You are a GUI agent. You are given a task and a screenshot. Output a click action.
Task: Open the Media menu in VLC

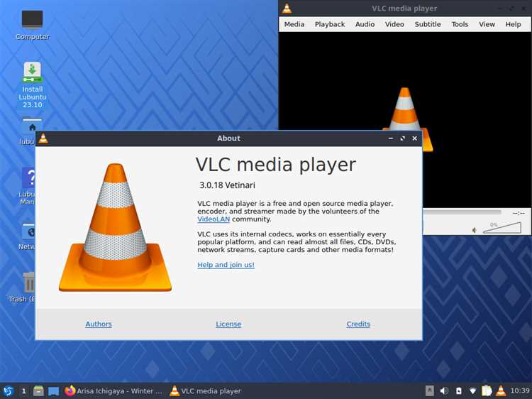click(294, 24)
